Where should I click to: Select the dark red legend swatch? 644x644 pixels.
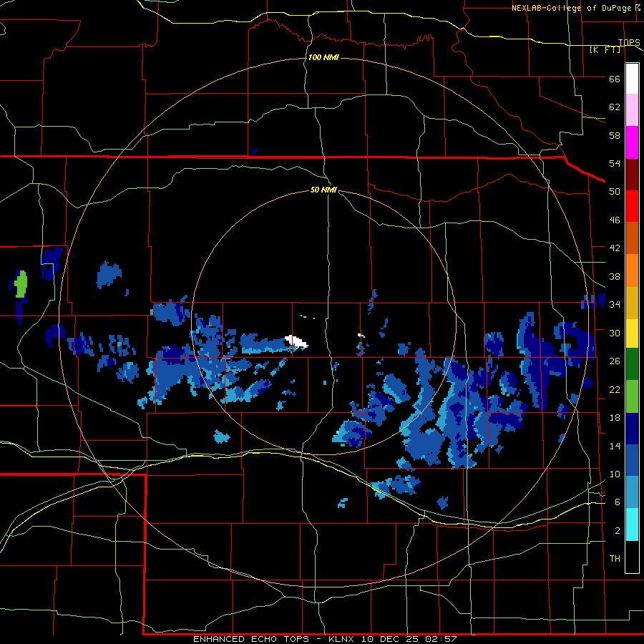tap(632, 174)
